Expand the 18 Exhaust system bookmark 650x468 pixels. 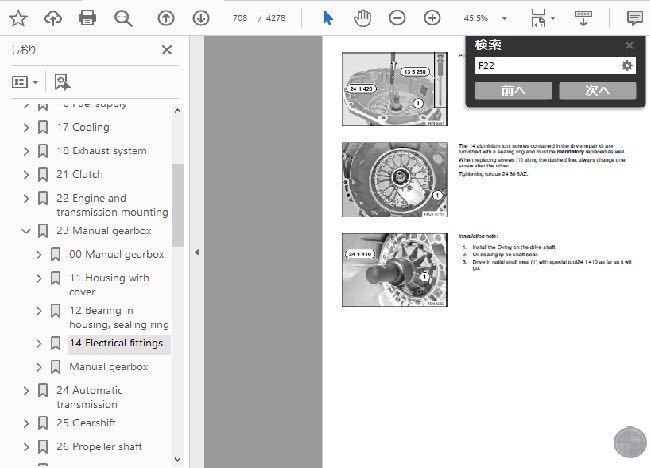click(x=27, y=151)
